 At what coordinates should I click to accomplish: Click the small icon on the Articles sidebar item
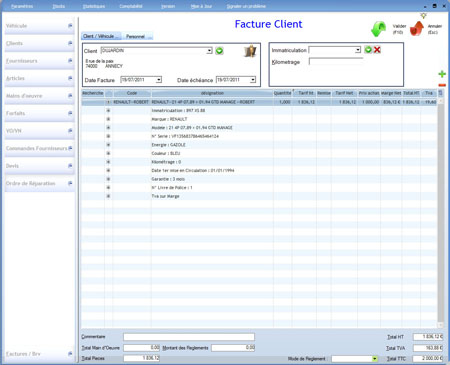[70, 78]
